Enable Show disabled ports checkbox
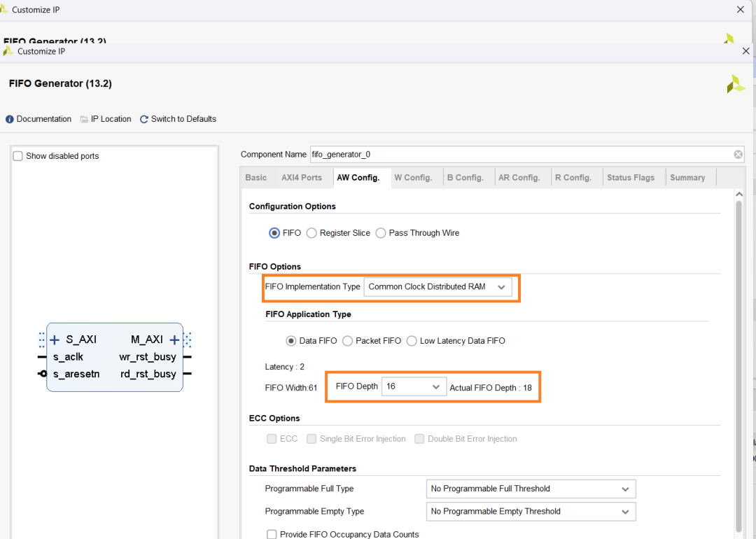The image size is (756, 539). click(18, 156)
